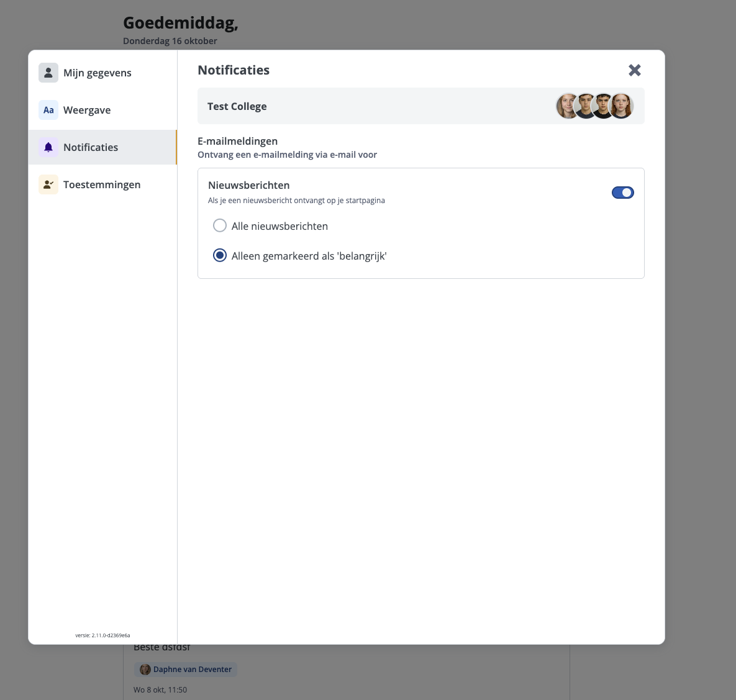The image size is (736, 700).
Task: Click the person icon beside Mijn gegevens
Action: click(x=48, y=73)
